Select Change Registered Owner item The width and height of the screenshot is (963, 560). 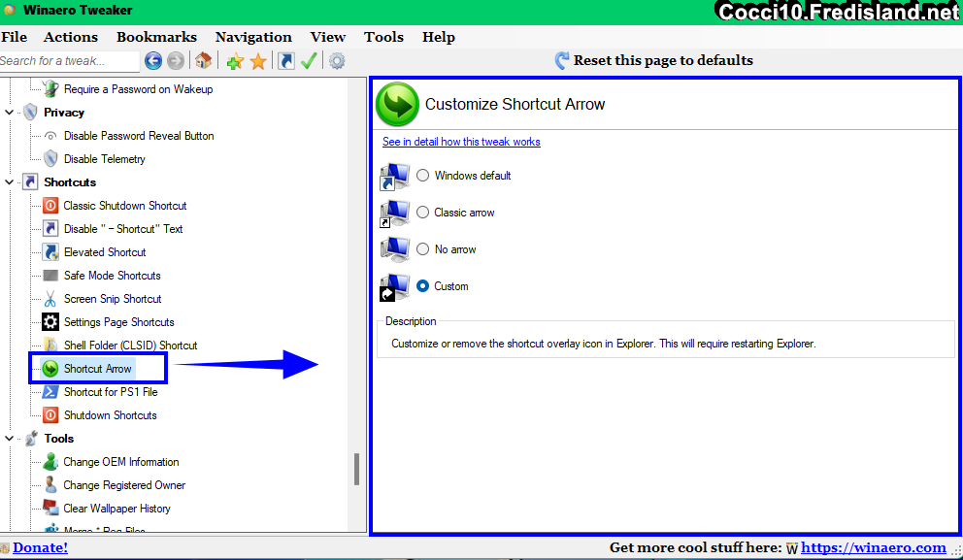coord(124,485)
